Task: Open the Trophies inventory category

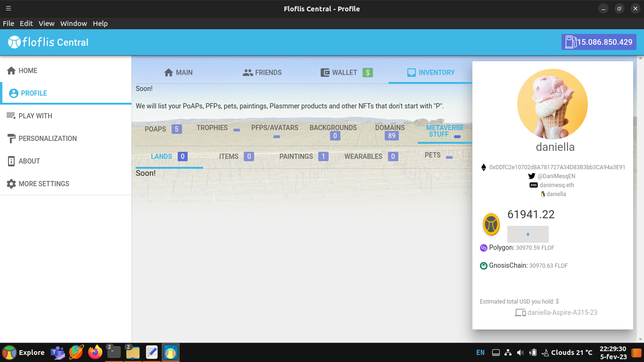Action: [x=218, y=128]
